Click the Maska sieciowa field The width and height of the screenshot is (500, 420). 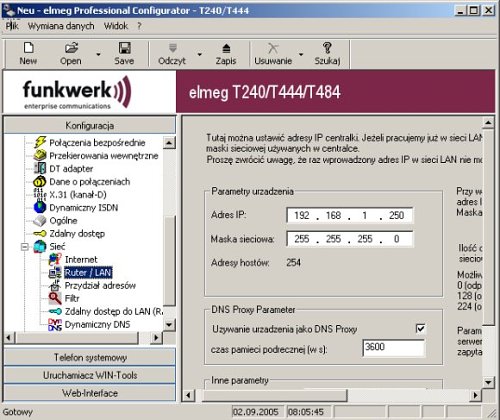point(349,239)
